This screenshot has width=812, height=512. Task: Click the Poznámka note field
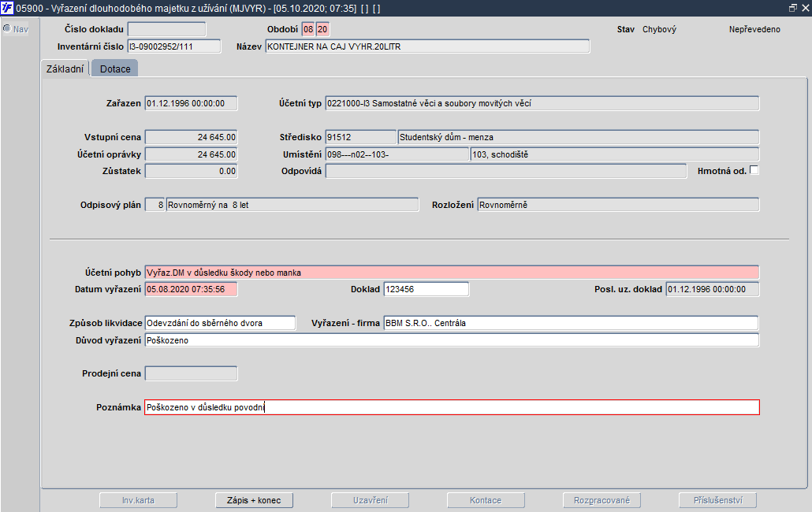(452, 407)
